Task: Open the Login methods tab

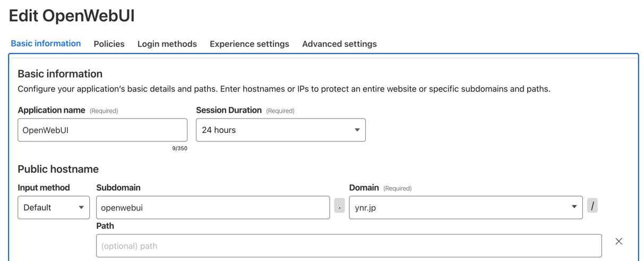Action: [x=167, y=44]
